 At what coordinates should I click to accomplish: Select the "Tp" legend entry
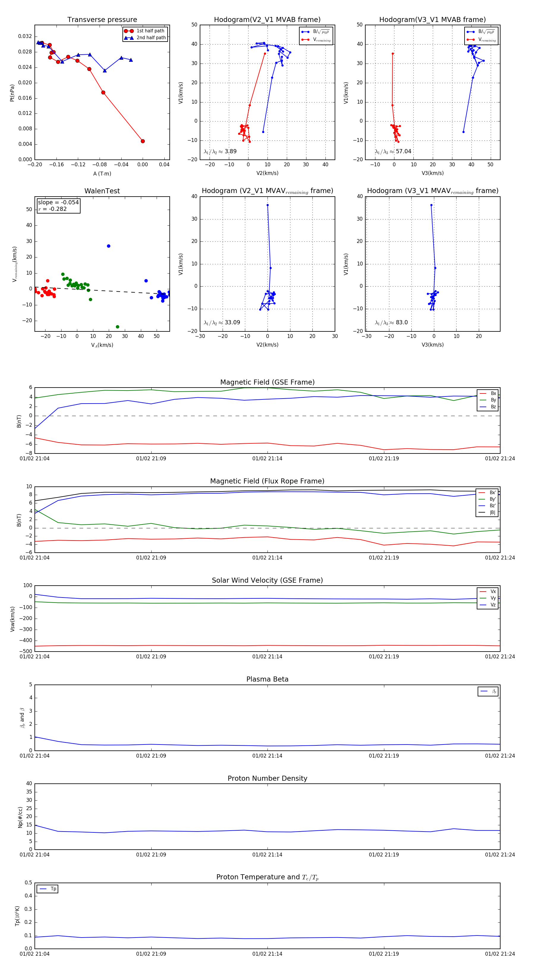click(48, 889)
